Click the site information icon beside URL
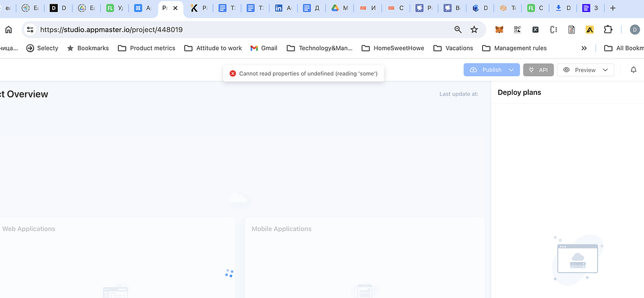The image size is (644, 298). click(x=30, y=30)
